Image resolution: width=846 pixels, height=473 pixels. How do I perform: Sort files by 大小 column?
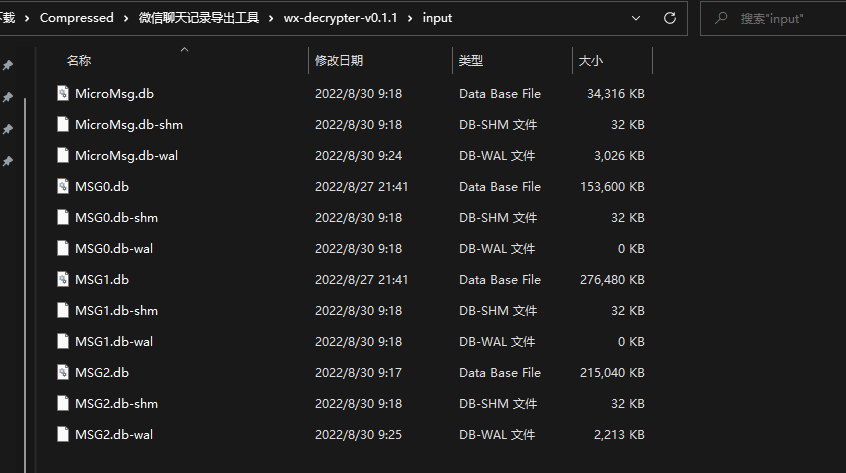(590, 61)
